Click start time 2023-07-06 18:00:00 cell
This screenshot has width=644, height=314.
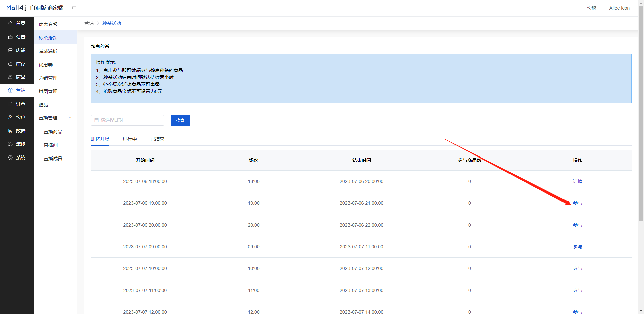click(x=145, y=181)
